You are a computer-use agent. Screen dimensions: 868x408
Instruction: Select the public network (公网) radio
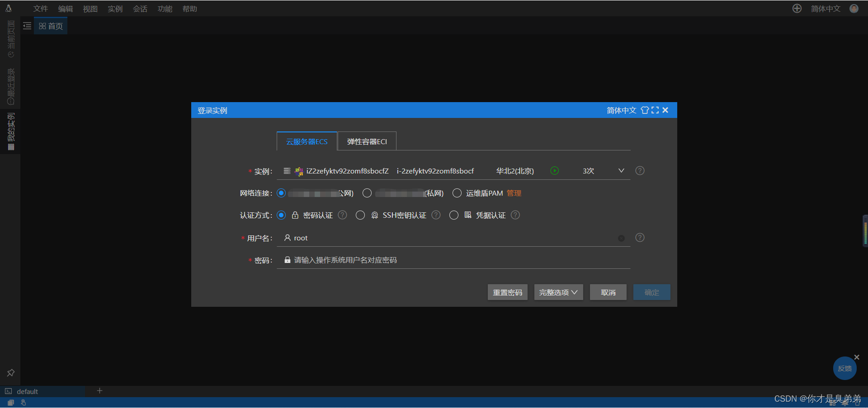281,193
